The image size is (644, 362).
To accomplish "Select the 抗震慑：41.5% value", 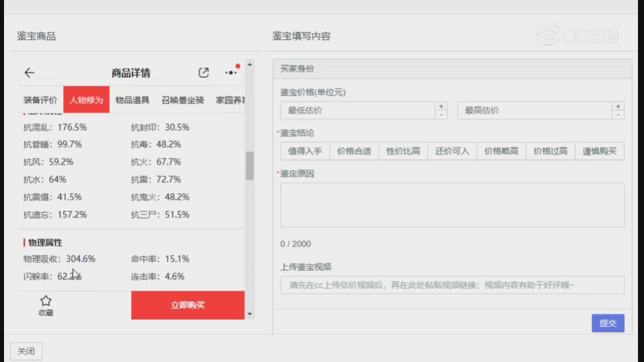I will coord(52,197).
